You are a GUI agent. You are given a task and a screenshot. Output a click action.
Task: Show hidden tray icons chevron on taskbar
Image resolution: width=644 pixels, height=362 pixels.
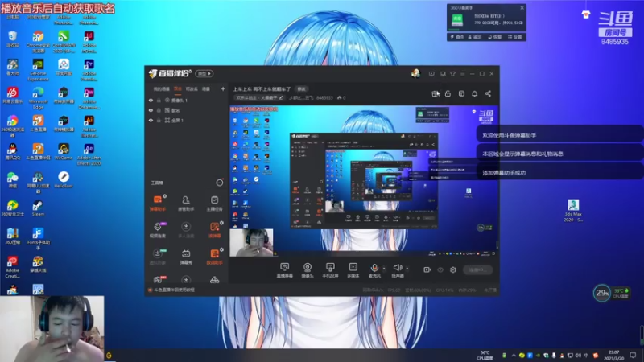pos(514,355)
